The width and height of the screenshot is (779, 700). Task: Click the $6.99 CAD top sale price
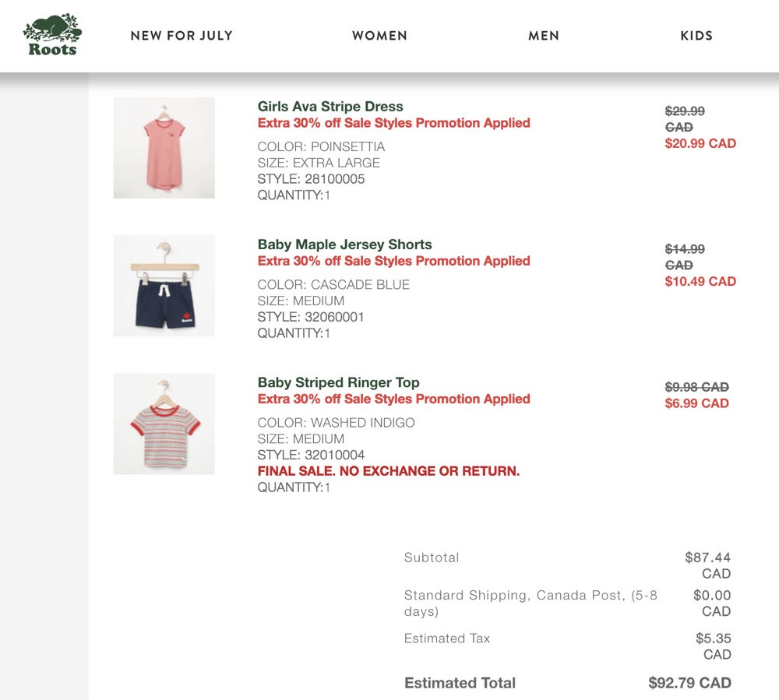(x=696, y=403)
